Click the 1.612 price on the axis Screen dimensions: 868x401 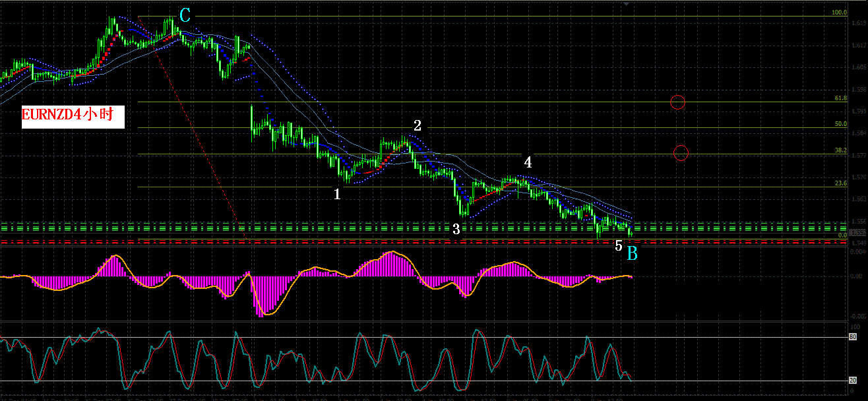(859, 46)
